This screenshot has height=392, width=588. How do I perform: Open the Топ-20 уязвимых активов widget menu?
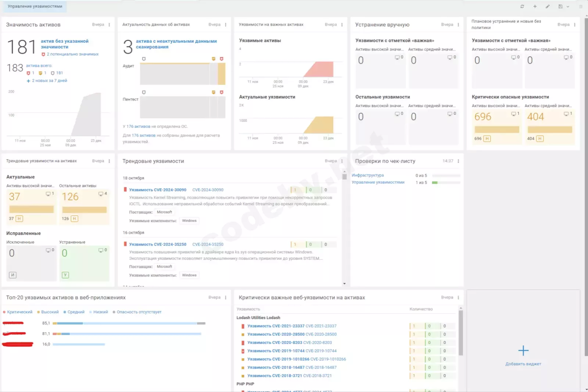point(226,298)
